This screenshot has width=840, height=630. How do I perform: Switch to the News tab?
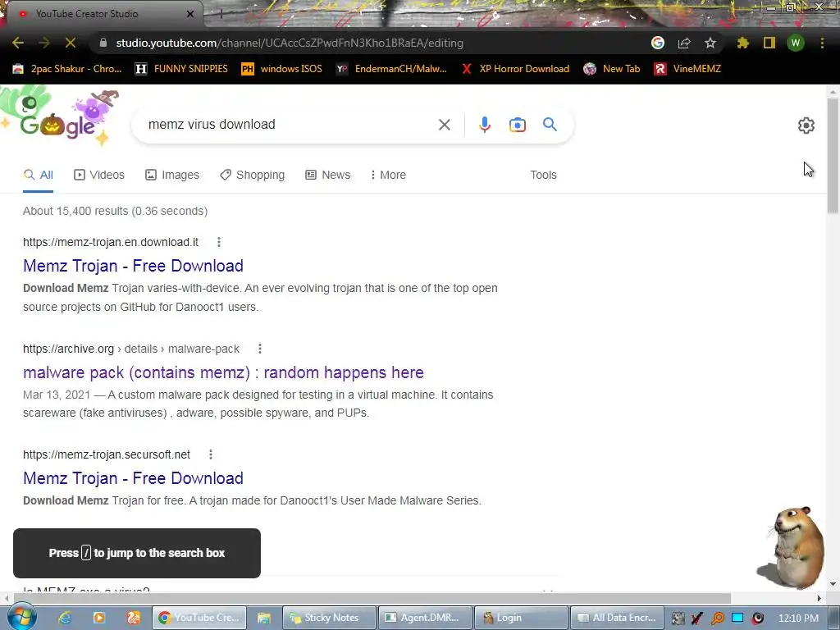coord(328,175)
